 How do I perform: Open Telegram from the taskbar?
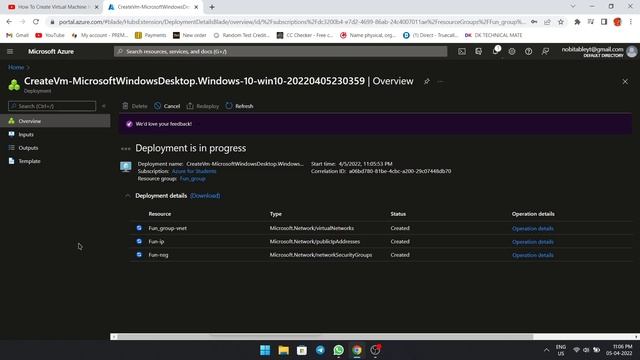(x=320, y=350)
